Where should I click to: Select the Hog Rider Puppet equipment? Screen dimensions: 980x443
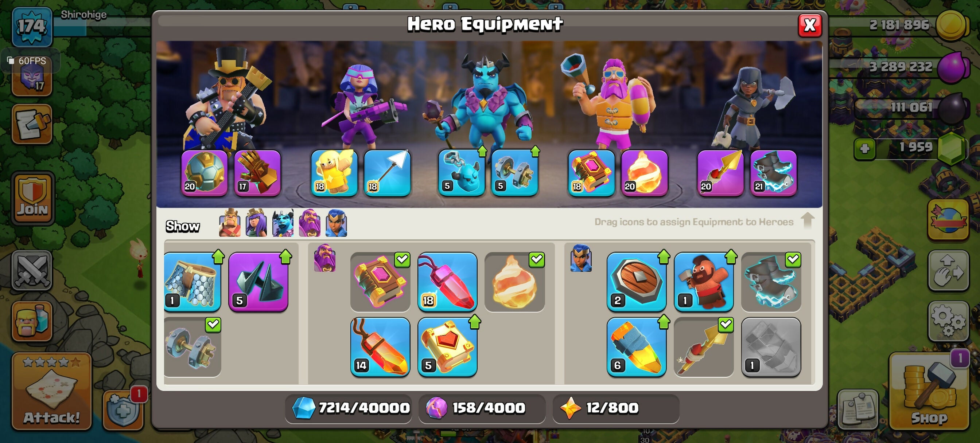pos(703,282)
